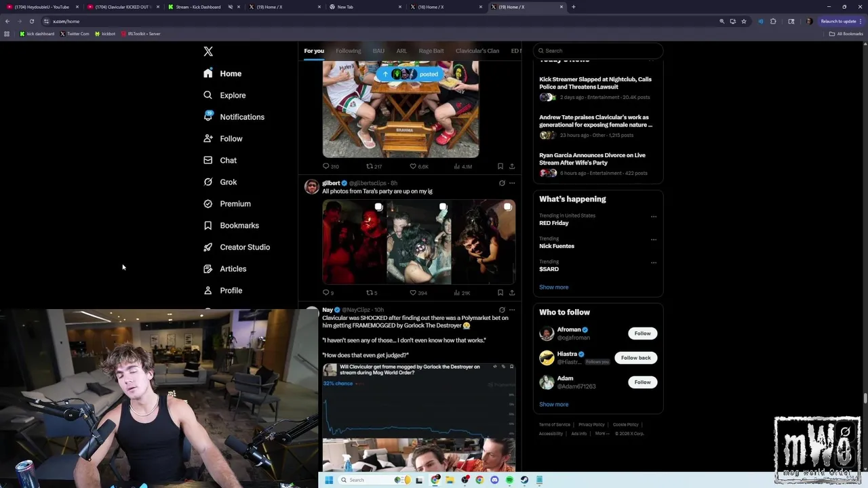The height and width of the screenshot is (488, 868).
Task: Click the page vertical scrollbar thumb
Action: pos(865,399)
